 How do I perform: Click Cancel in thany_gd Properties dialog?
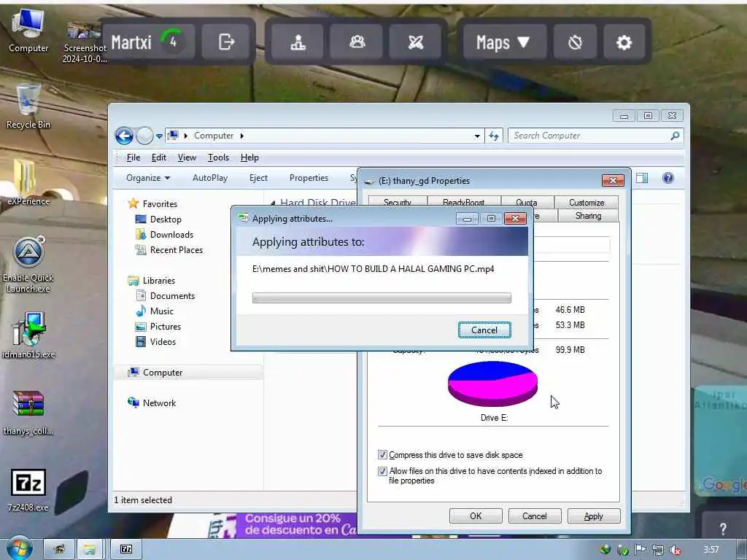pyautogui.click(x=535, y=516)
